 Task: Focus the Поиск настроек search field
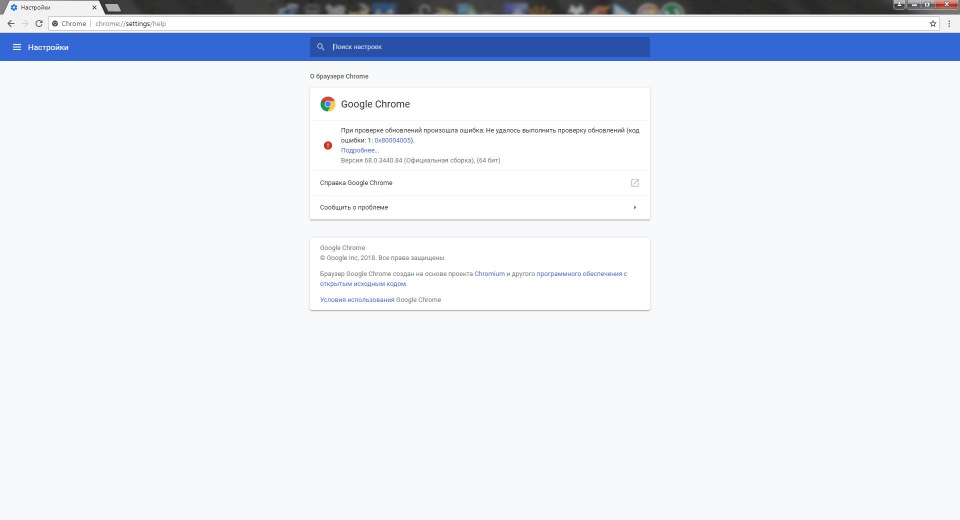(x=479, y=47)
